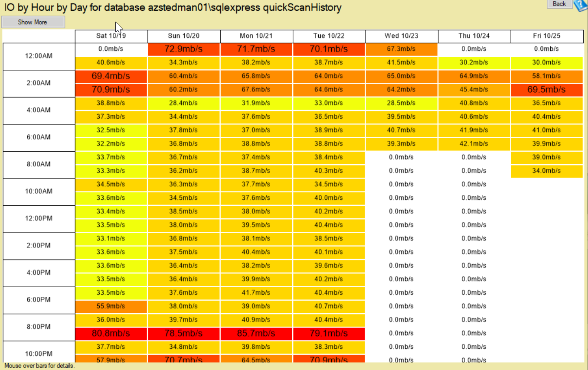
Task: Select the Thu 10/24 column header
Action: pyautogui.click(x=474, y=36)
